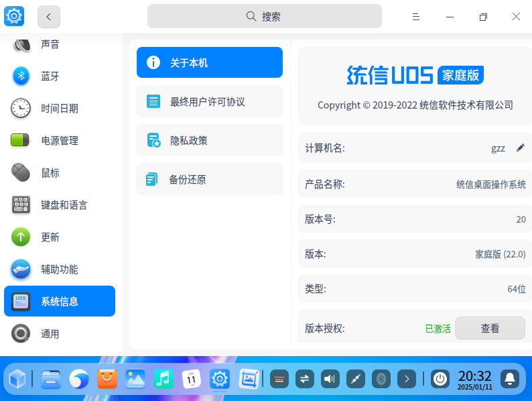Open notification bell in dock
Viewport: 532px width, 401px height.
coord(510,379)
